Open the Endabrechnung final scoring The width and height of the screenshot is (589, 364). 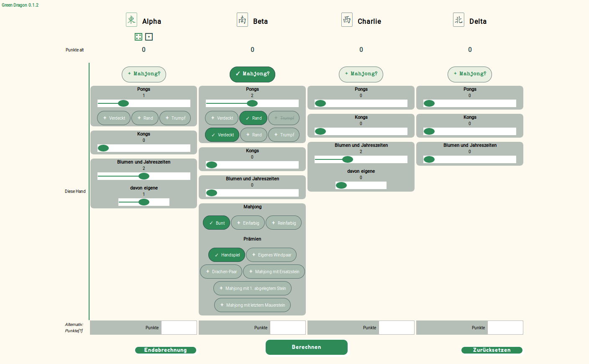pyautogui.click(x=165, y=350)
